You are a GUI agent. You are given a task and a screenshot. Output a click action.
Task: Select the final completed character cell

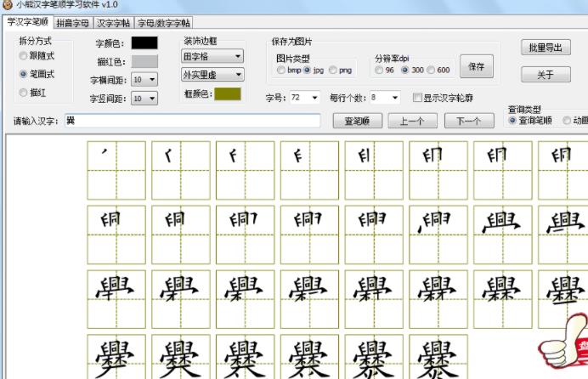click(x=438, y=357)
